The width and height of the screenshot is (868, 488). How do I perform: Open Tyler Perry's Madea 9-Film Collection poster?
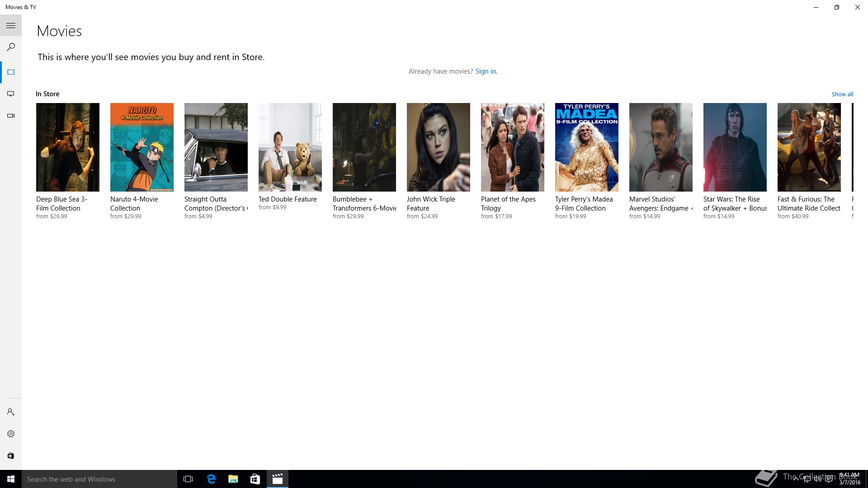pos(587,147)
